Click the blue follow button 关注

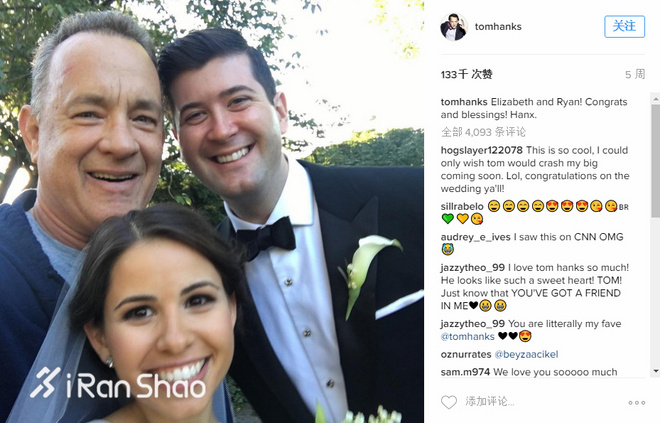point(624,27)
